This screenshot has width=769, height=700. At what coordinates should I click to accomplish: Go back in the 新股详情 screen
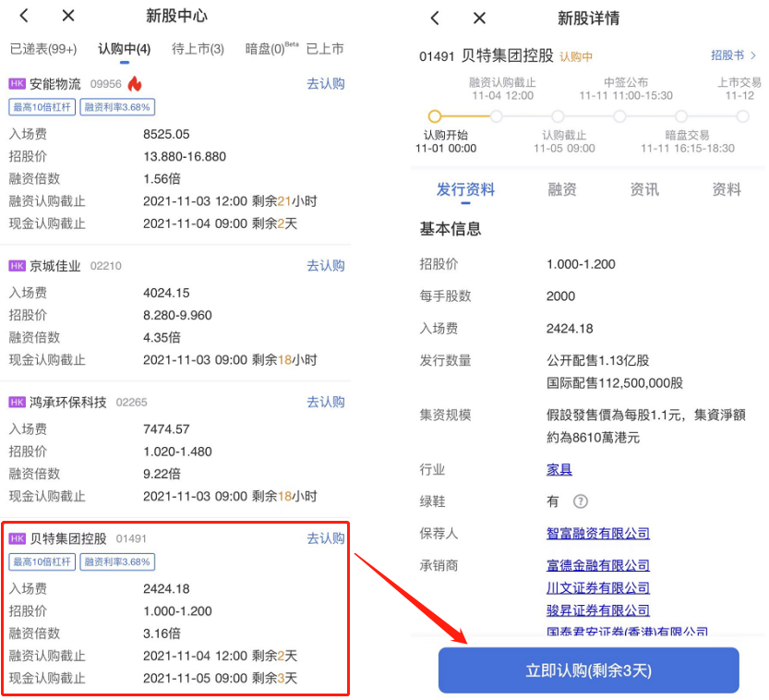click(435, 18)
